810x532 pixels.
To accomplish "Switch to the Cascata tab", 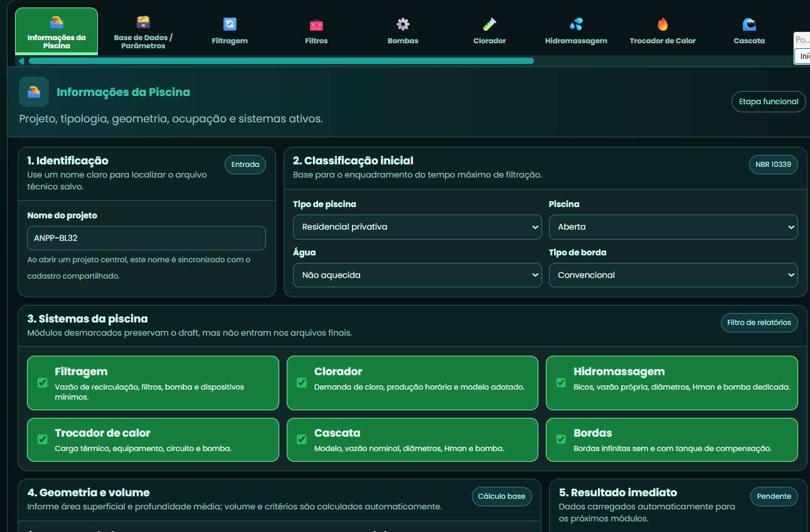I will click(749, 31).
